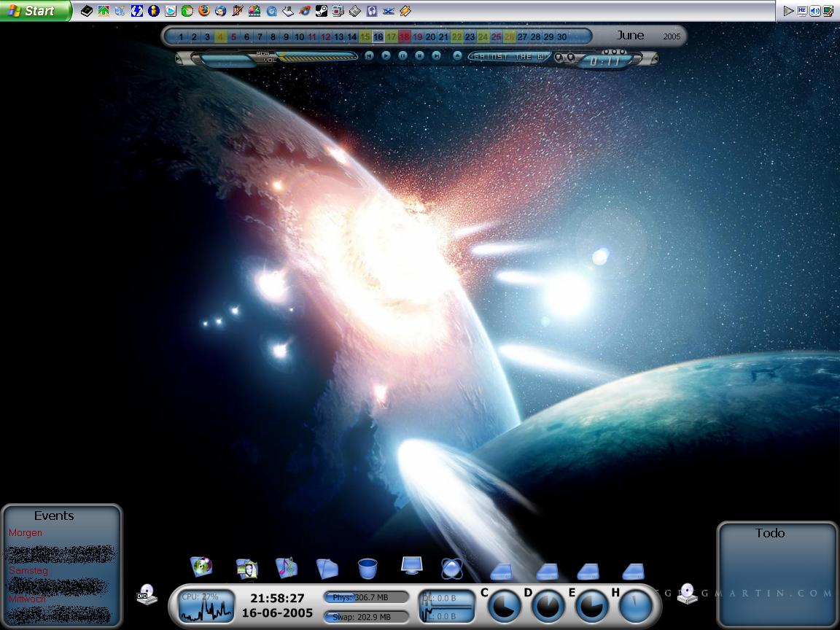840x630 pixels.
Task: Open the drive icon above the C meter
Action: [502, 572]
